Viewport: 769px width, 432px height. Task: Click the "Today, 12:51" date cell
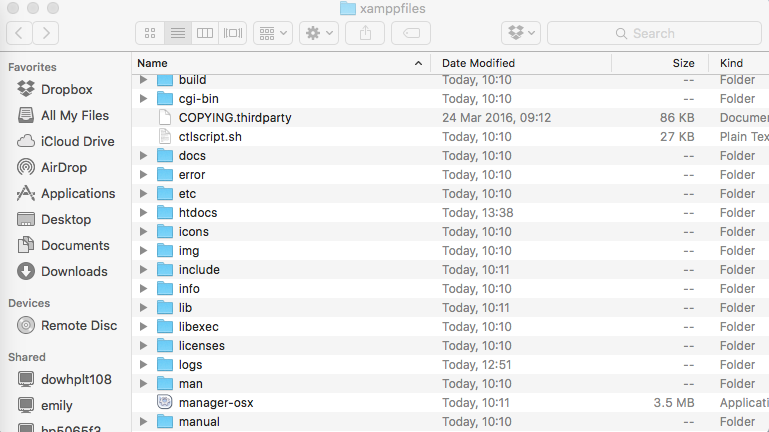[477, 365]
